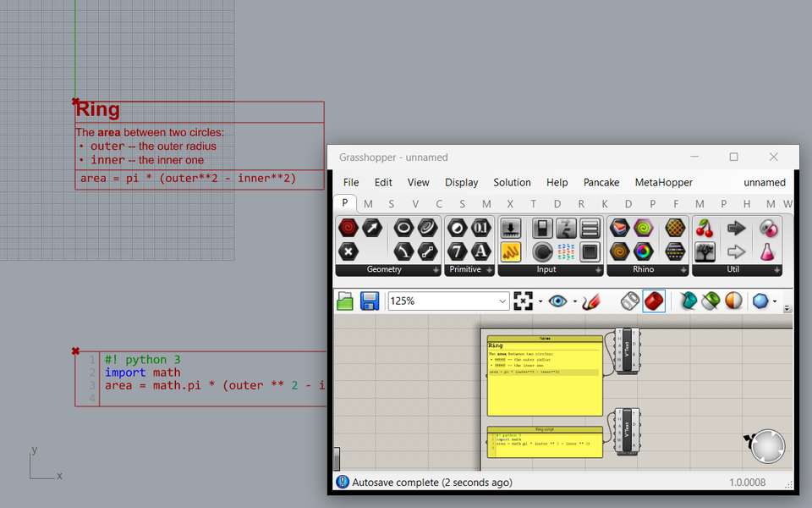Select the orange grid hatch Rhino icon
This screenshot has height=508, width=812.
[675, 228]
